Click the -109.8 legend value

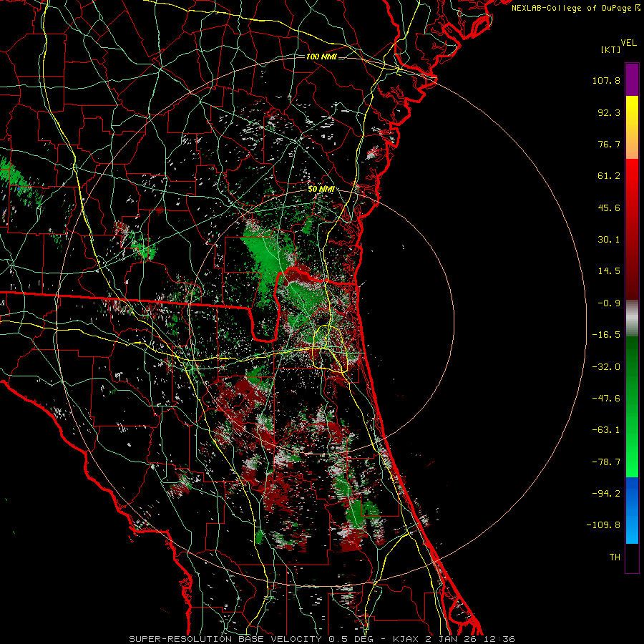[x=603, y=525]
